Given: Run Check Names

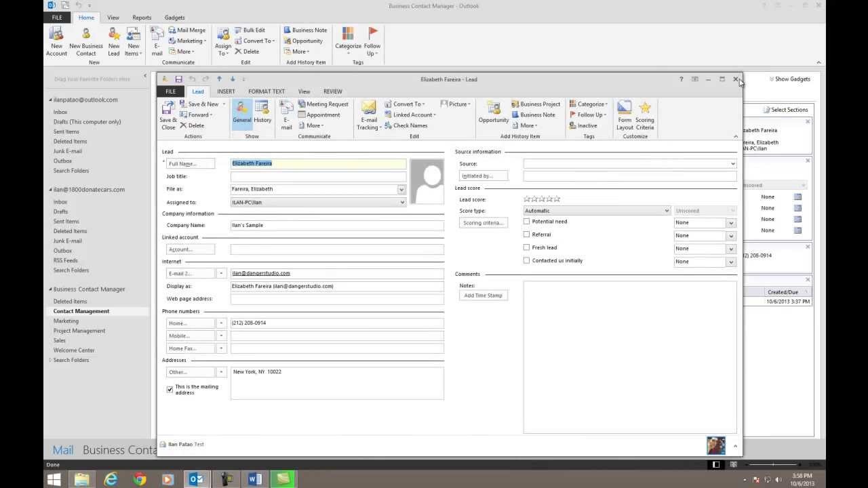Looking at the screenshot, I should pyautogui.click(x=406, y=125).
